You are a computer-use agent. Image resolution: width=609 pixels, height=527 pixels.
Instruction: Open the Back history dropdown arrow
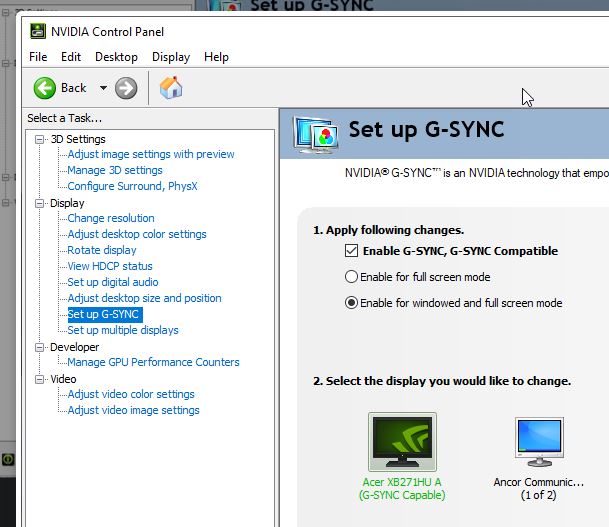[x=103, y=88]
